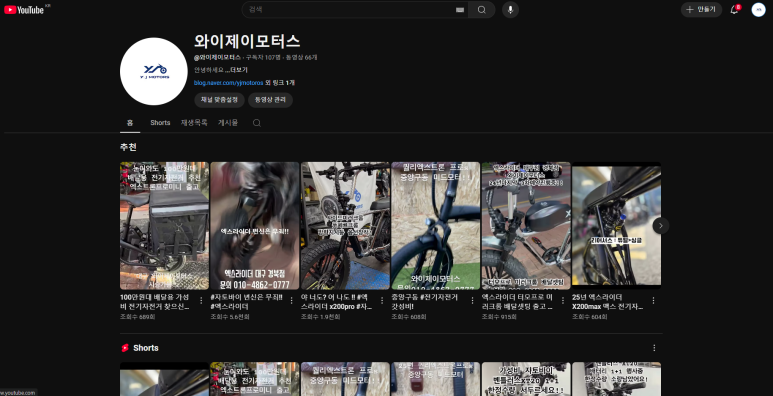
Task: Click the 와이제이모터스 channel name heading
Action: point(247,41)
